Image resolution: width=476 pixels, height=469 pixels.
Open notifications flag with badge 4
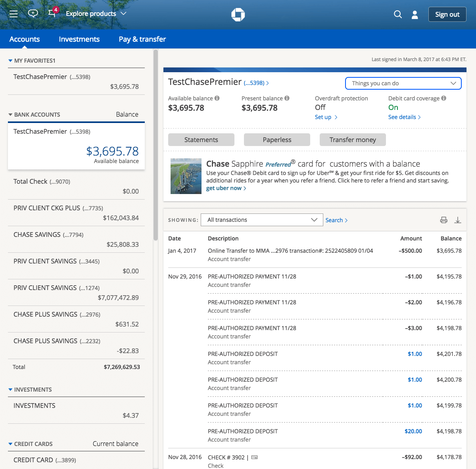point(53,13)
